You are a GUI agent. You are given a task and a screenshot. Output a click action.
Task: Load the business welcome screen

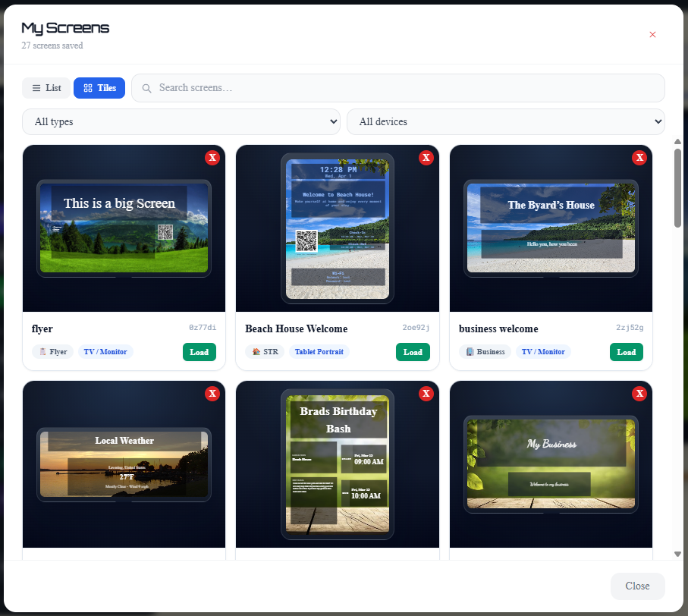[x=626, y=352]
